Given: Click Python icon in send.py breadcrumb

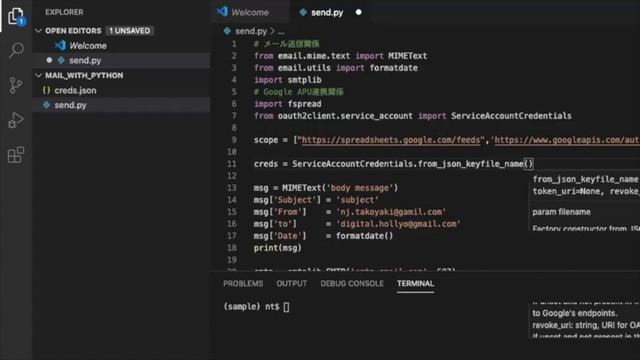Looking at the screenshot, I should [x=227, y=31].
